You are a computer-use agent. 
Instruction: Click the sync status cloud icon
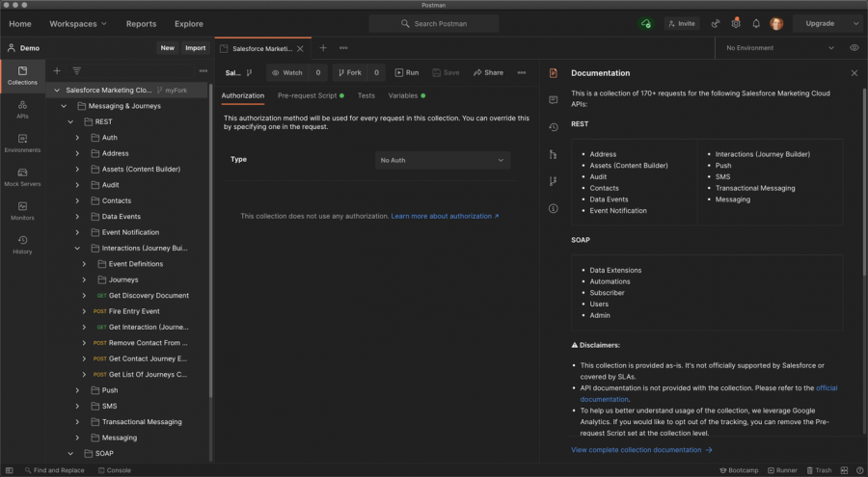click(645, 24)
